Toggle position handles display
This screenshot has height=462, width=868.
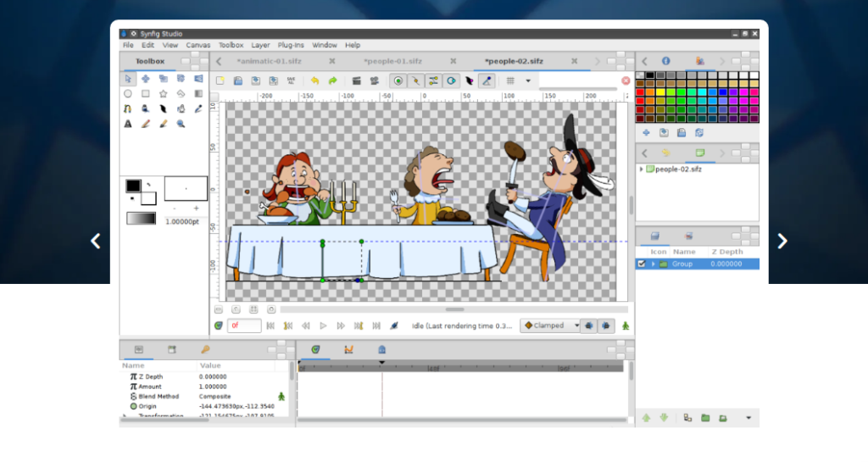pyautogui.click(x=398, y=81)
